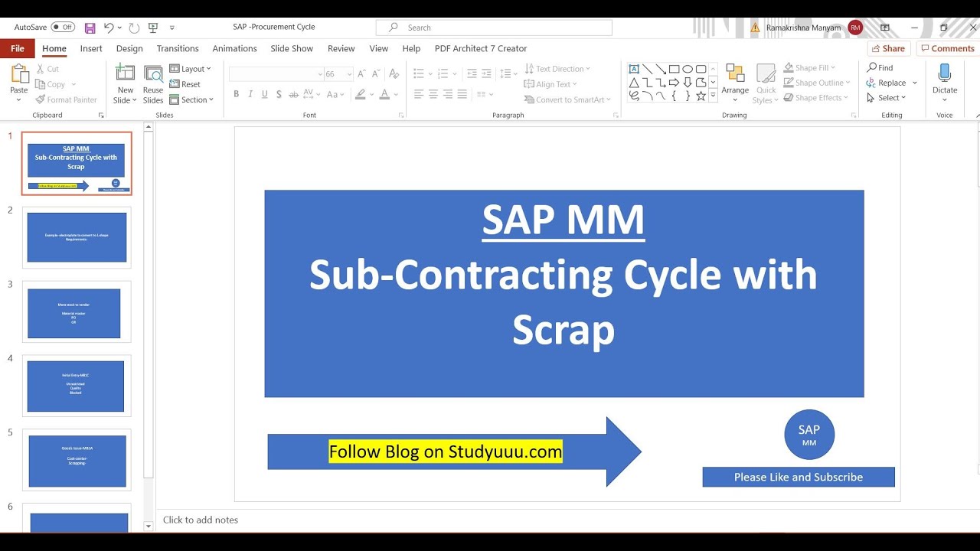
Task: Open the Arrange objects menu
Action: (735, 84)
